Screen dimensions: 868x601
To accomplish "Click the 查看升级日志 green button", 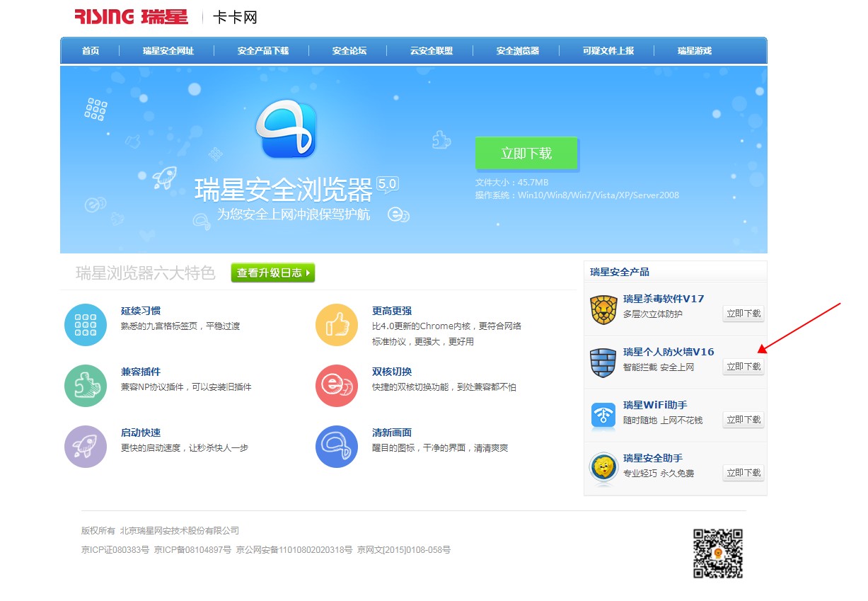I will point(273,273).
